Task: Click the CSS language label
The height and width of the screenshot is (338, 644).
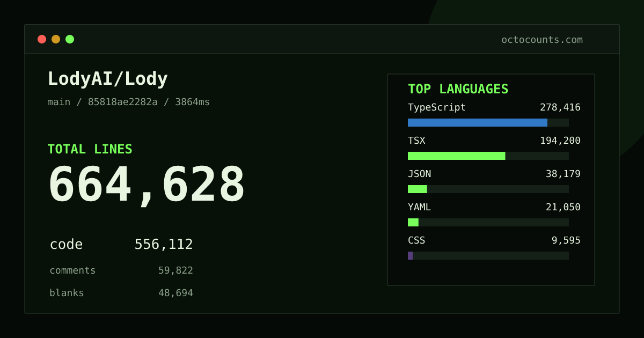Action: (416, 240)
